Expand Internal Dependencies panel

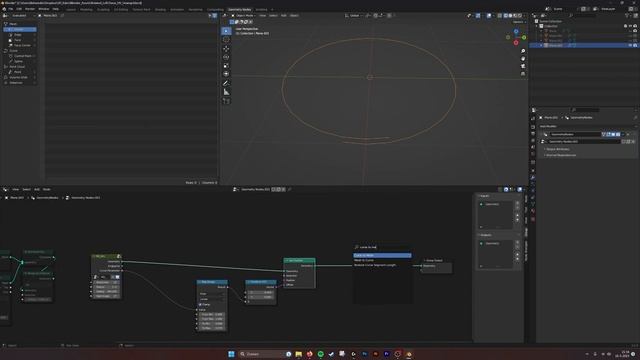[x=560, y=155]
